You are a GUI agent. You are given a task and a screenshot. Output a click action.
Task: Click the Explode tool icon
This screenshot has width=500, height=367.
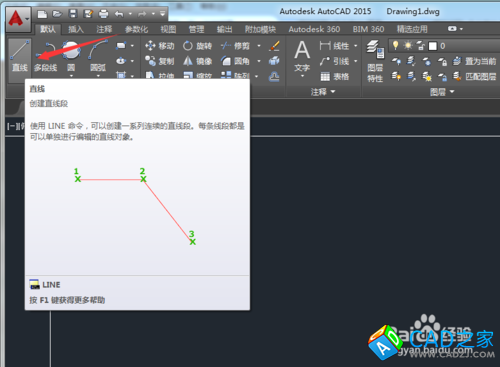274,61
